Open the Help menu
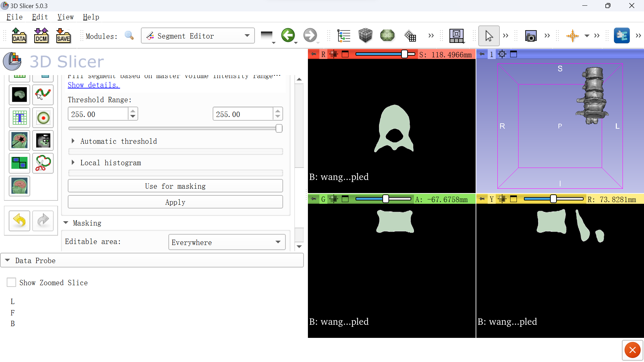 coord(91,17)
